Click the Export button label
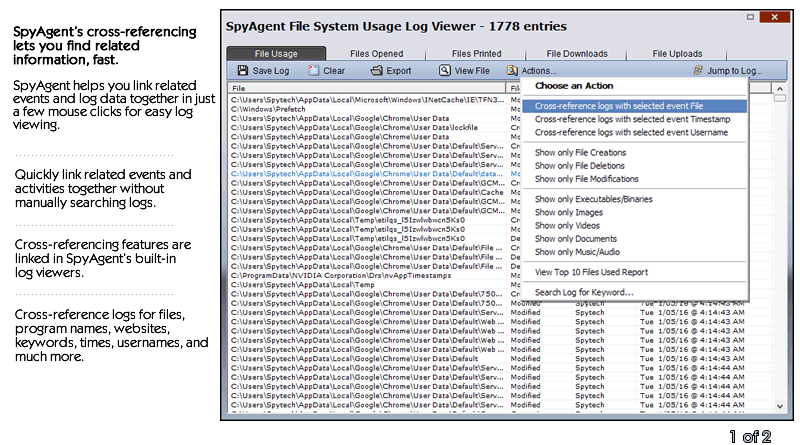This screenshot has width=800, height=445. pyautogui.click(x=398, y=71)
